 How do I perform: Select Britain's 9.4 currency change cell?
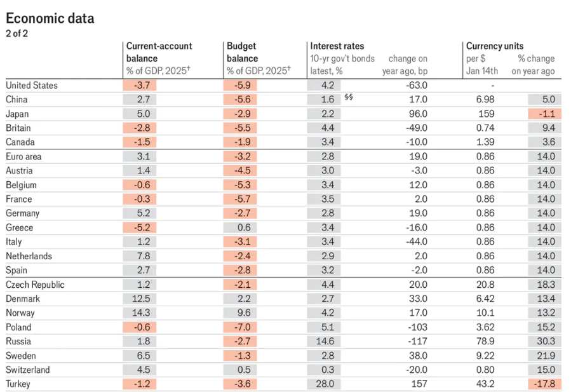coord(544,128)
